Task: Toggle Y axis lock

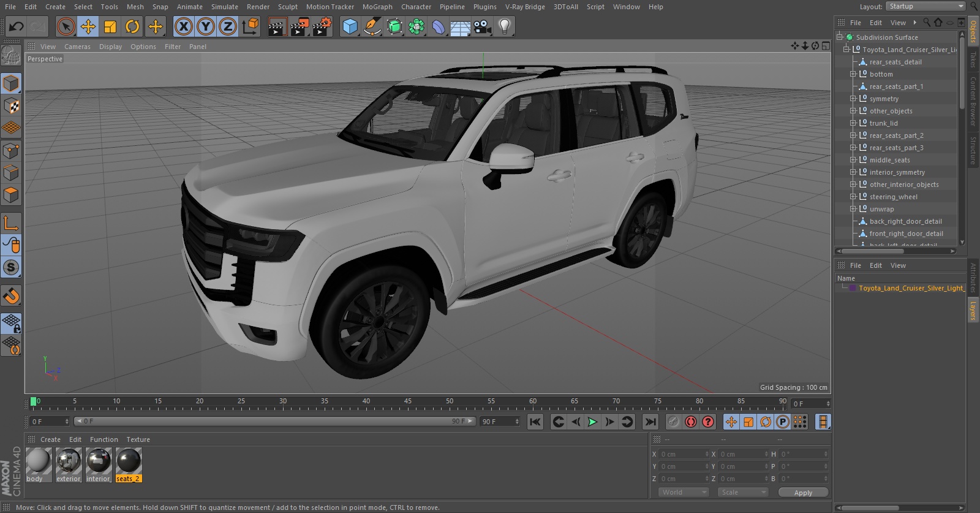Action: [206, 26]
